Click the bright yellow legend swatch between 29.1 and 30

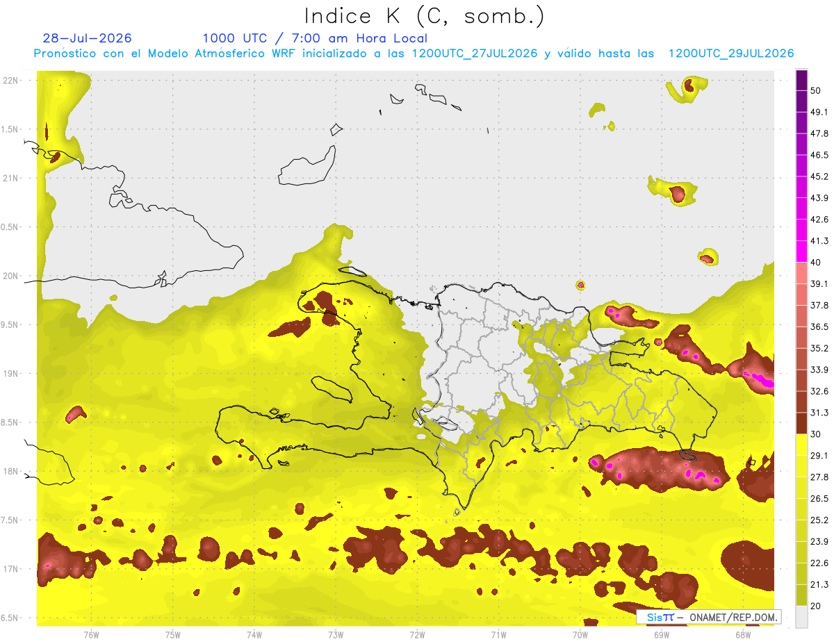click(x=802, y=445)
